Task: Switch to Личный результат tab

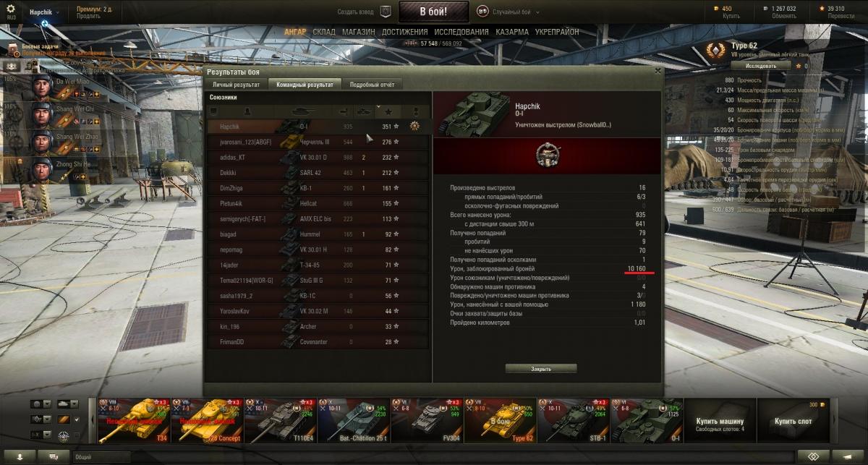Action: (236, 85)
